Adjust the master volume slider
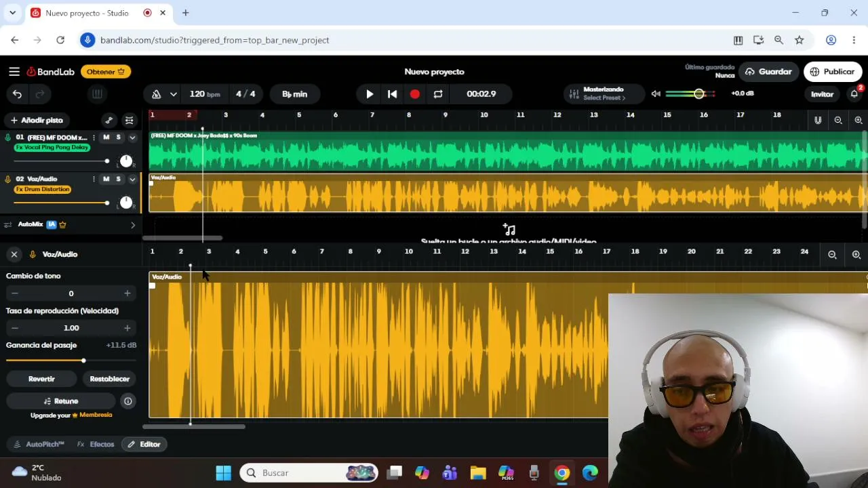868x488 pixels. pyautogui.click(x=690, y=94)
